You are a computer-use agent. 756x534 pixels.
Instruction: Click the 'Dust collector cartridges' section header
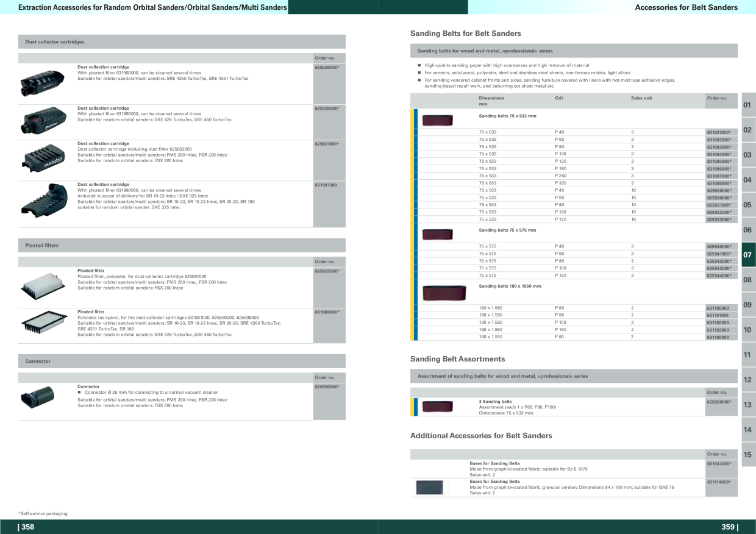coord(182,42)
